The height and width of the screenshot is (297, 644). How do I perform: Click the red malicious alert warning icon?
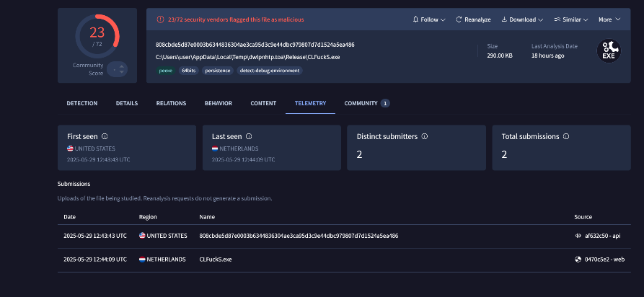pyautogui.click(x=159, y=19)
